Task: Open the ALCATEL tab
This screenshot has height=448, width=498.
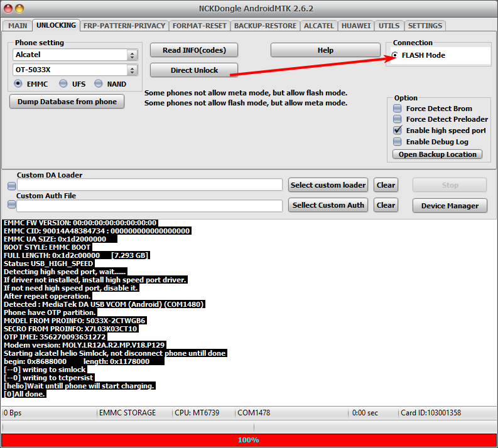Action: click(319, 26)
